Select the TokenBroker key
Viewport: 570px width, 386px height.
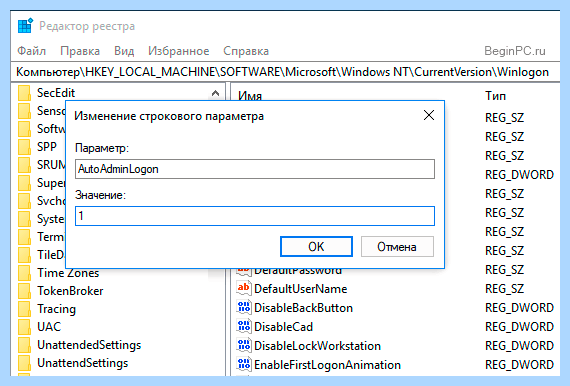[70, 291]
